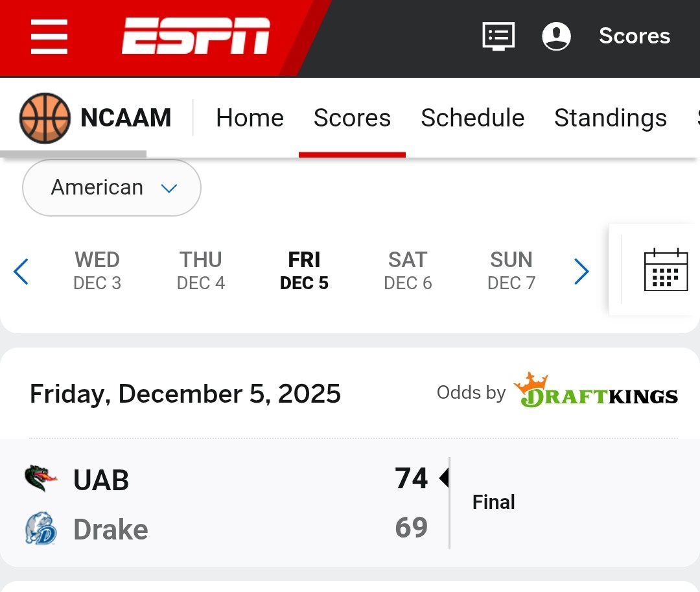Click the Drake Bulldogs team logo
The width and height of the screenshot is (700, 592).
click(x=40, y=528)
